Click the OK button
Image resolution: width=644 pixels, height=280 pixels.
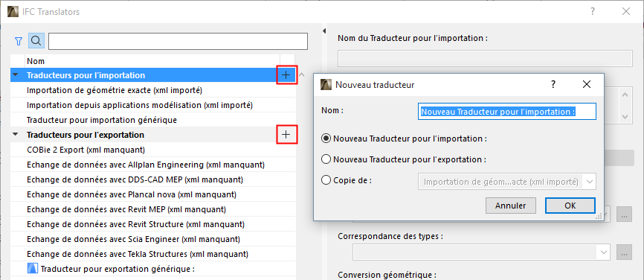tap(570, 206)
